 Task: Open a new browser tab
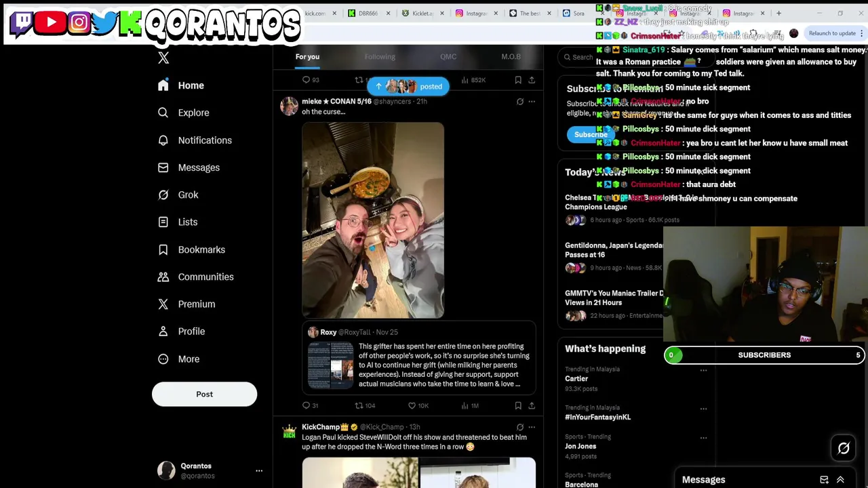click(778, 14)
